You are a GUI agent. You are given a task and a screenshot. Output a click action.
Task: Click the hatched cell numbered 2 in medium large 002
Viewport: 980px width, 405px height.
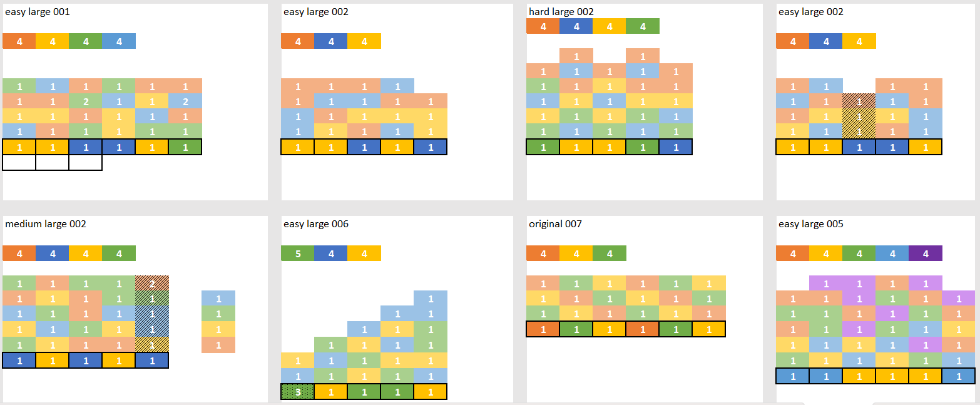pos(151,283)
